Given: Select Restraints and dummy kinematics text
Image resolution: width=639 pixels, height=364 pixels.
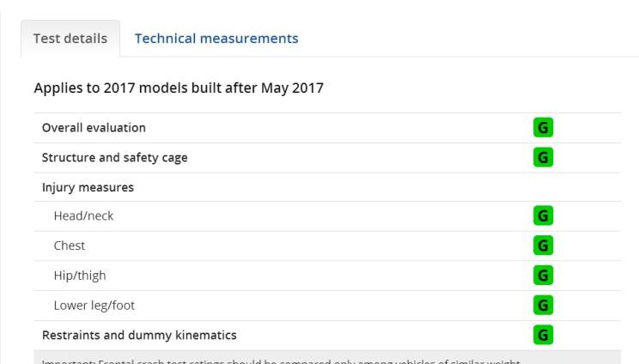Looking at the screenshot, I should 139,335.
